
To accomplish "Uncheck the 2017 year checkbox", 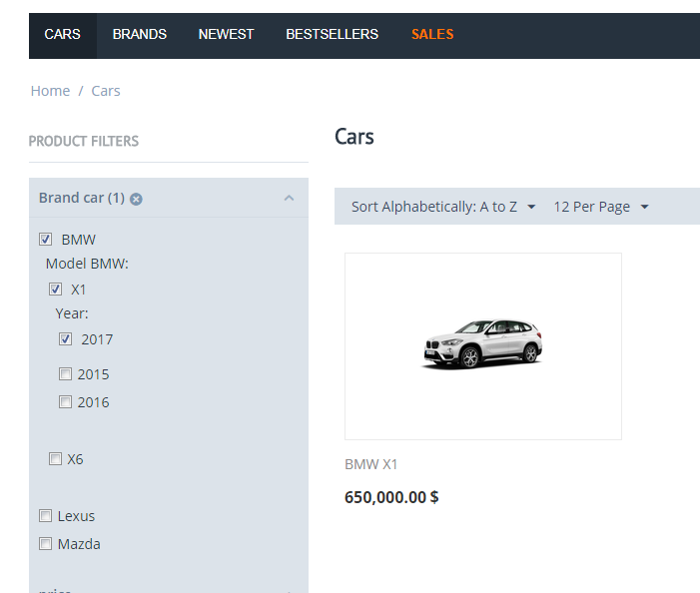I will pyautogui.click(x=65, y=339).
